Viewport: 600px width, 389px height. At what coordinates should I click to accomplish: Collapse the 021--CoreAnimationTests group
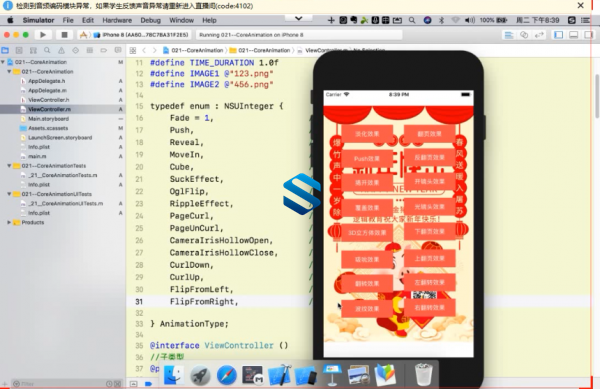click(9, 166)
